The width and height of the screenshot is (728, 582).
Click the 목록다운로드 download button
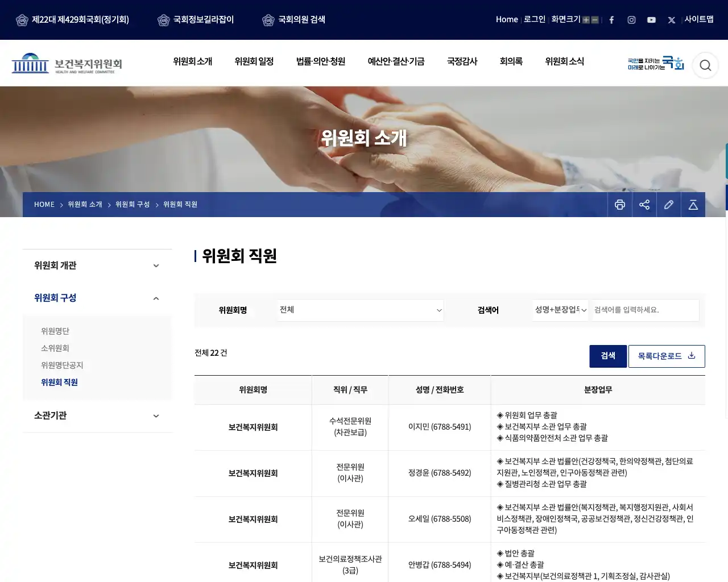point(667,356)
